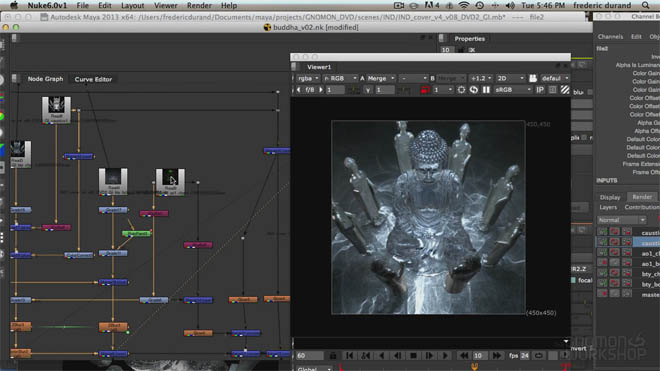This screenshot has width=660, height=371.
Task: Click the orange timeline playhead marker
Action: point(474,367)
